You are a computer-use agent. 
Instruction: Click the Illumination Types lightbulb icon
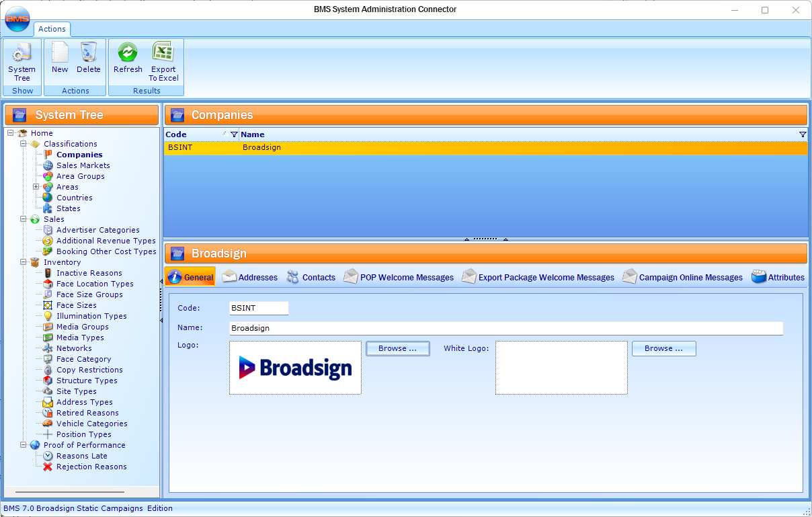pos(48,316)
